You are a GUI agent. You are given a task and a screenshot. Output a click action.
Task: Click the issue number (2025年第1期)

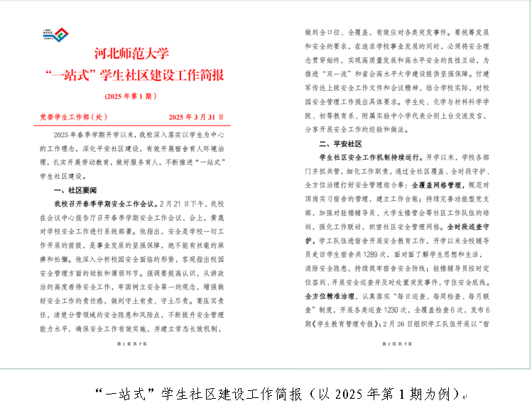[x=131, y=96]
